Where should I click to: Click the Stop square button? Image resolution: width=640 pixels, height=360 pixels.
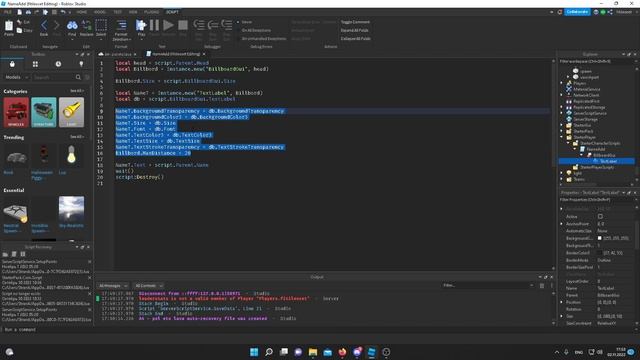[183, 25]
